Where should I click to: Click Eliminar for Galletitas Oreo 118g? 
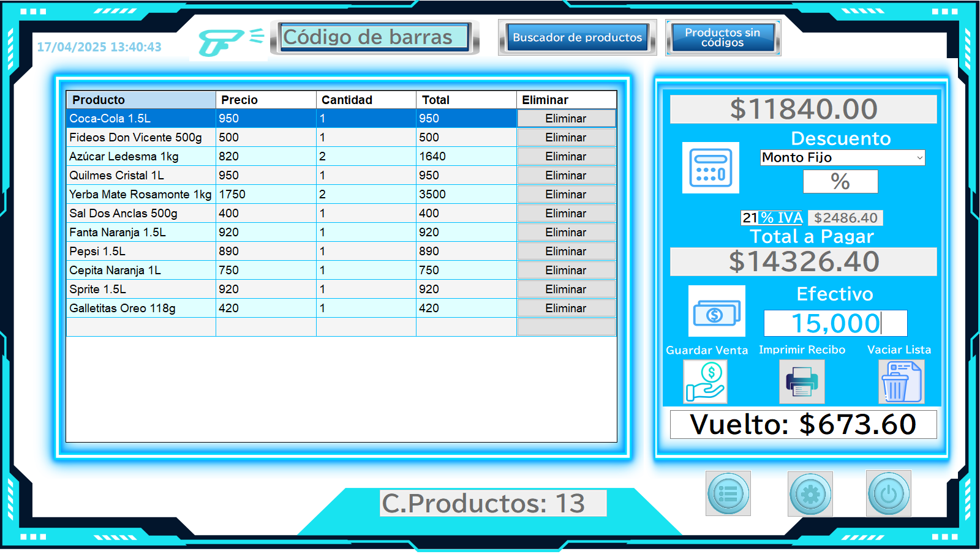tap(566, 309)
